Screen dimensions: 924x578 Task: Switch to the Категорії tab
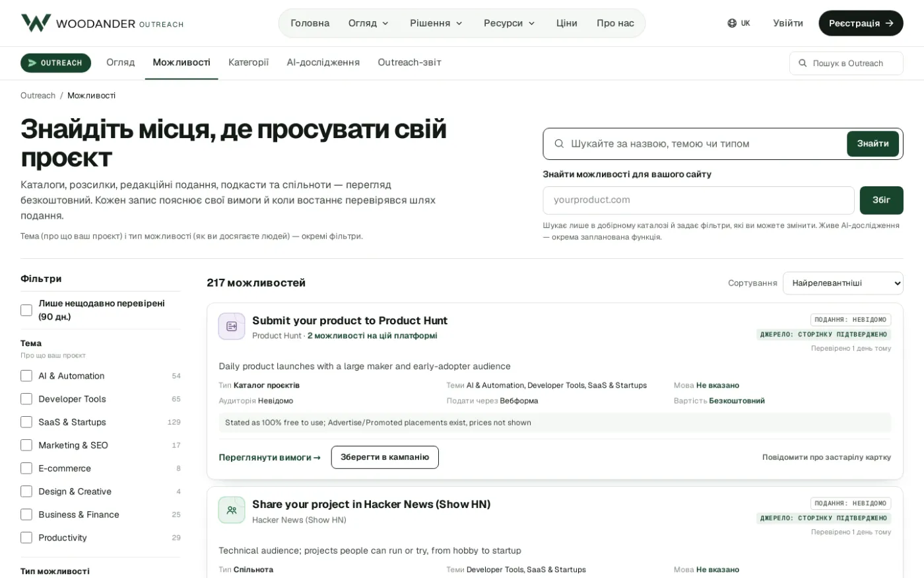248,63
